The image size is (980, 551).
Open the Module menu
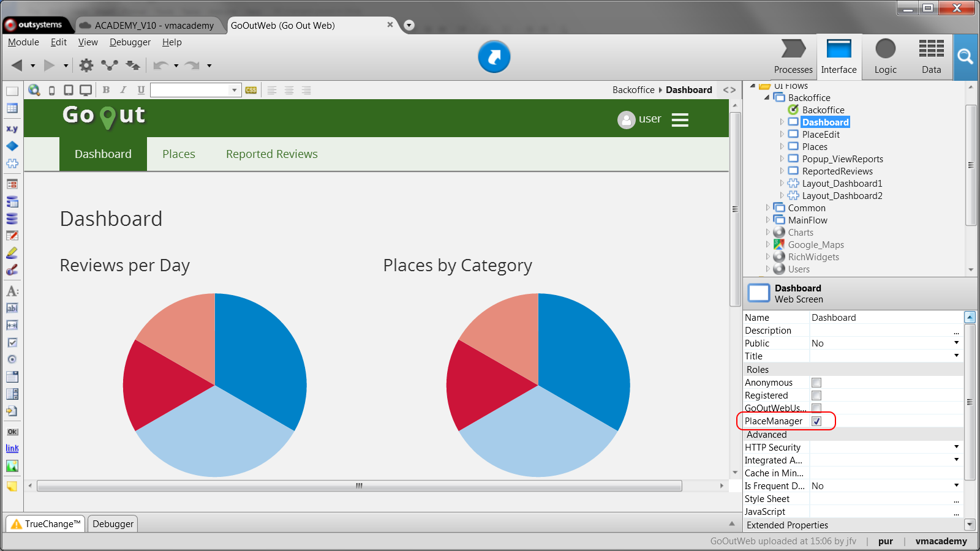coord(23,42)
